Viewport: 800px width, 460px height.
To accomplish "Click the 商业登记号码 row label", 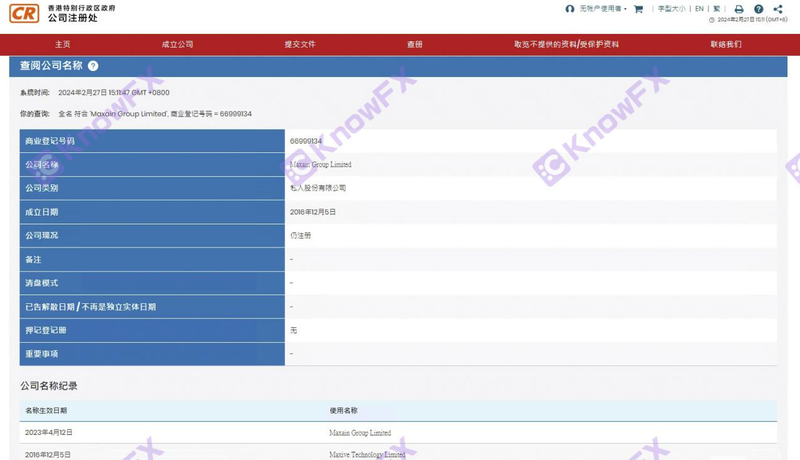I will [49, 141].
